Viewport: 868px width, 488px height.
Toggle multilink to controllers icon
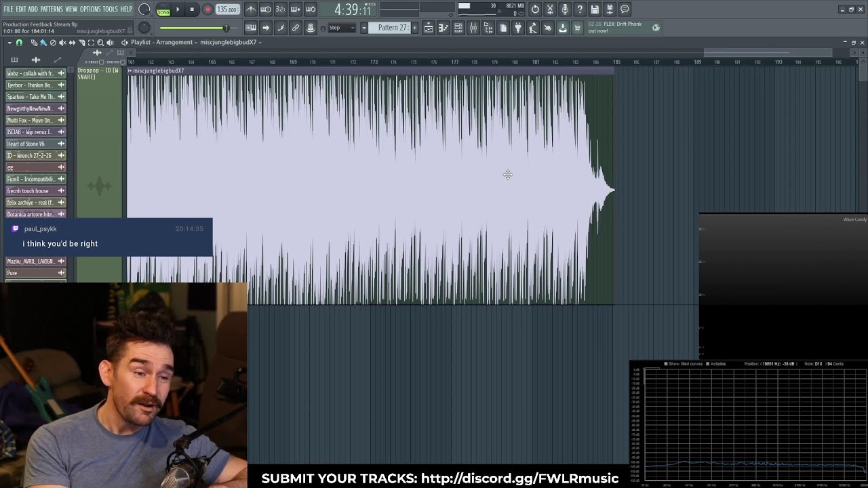311,28
